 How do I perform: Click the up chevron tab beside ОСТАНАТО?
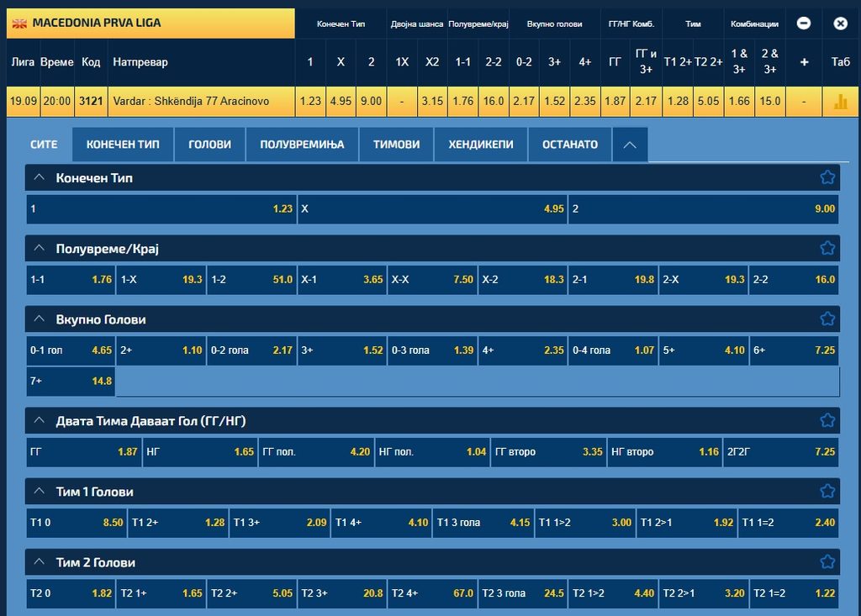pos(630,145)
